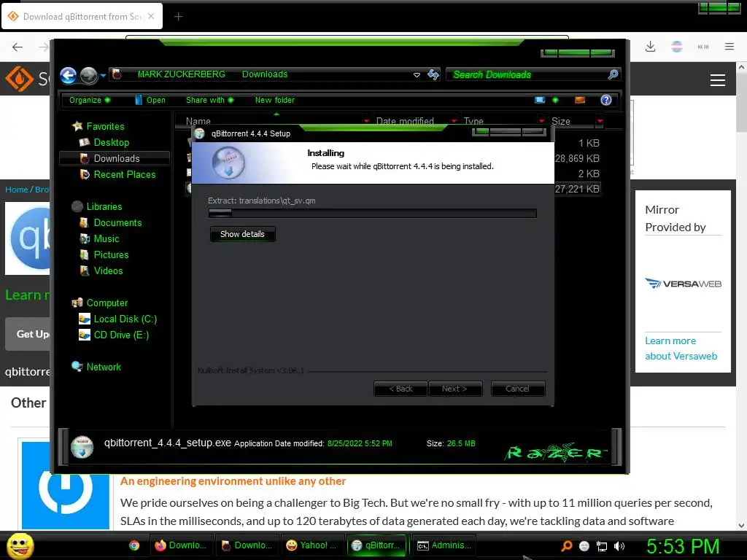
Task: Click the Next button in the setup
Action: coord(455,389)
